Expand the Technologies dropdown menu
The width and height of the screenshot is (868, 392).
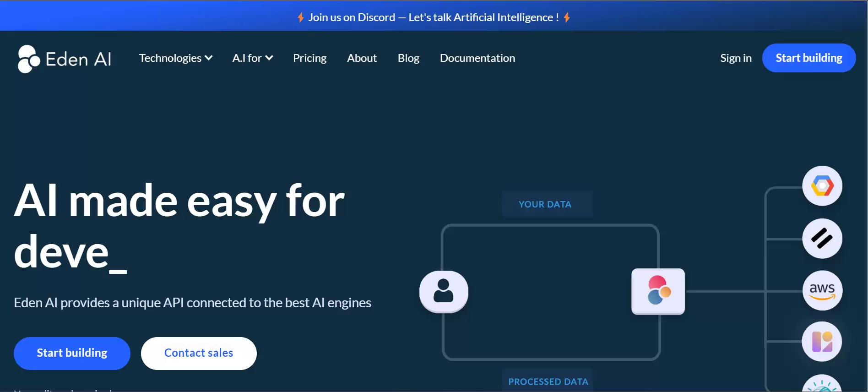[x=175, y=58]
